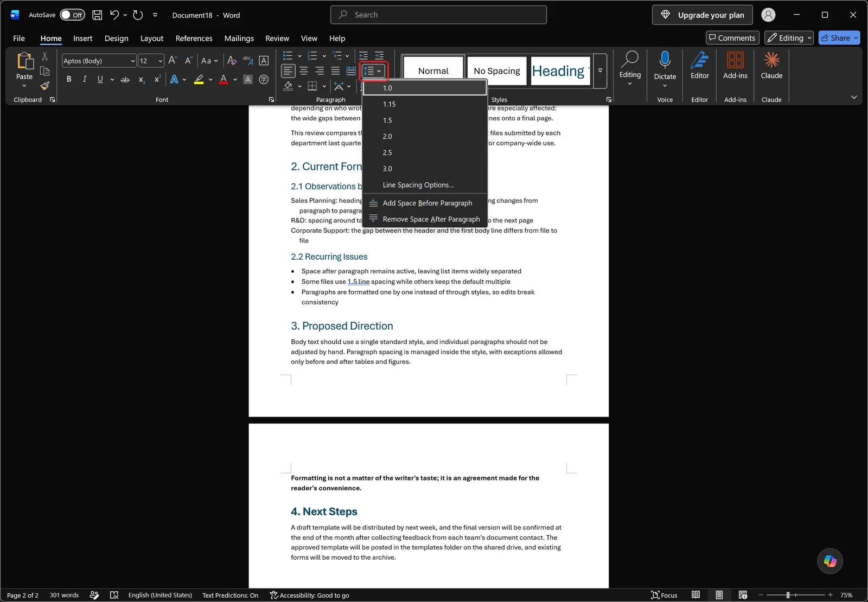The image size is (868, 602).
Task: Click the Paste clipboard icon
Action: [24, 61]
